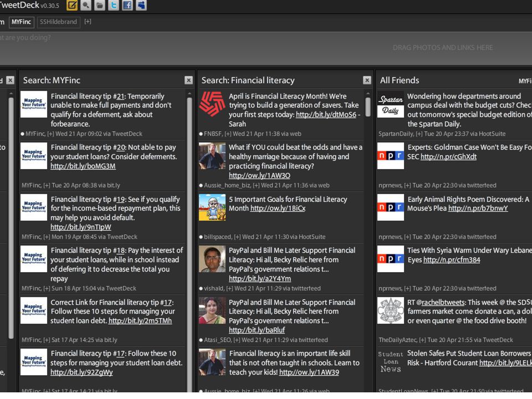Open http://bit.ly/9nTIpW link
532x399 pixels.
[81, 227]
